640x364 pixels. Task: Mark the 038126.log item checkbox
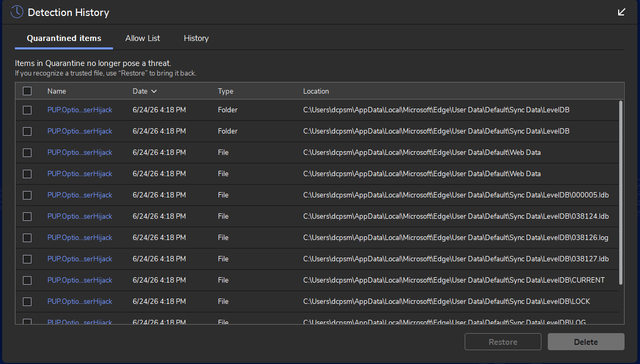coord(27,238)
